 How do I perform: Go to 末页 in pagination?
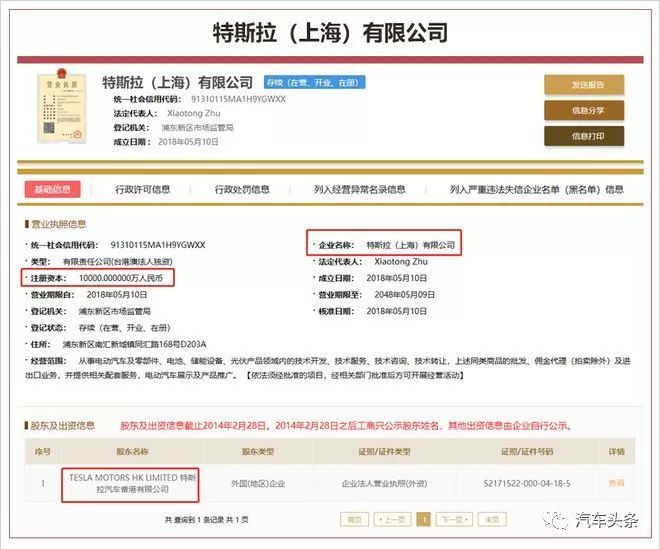pos(492,520)
